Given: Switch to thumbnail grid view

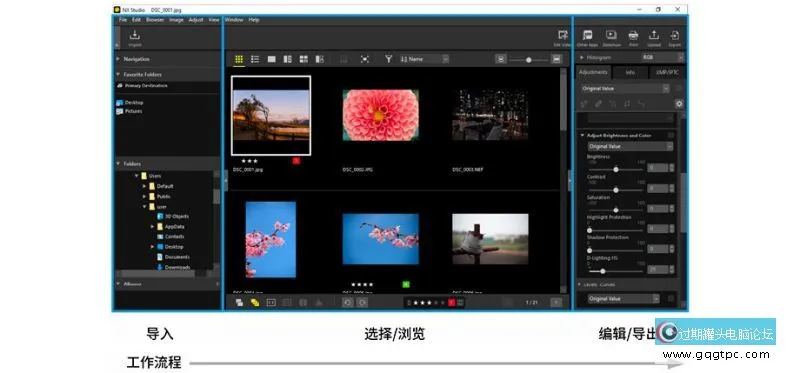Looking at the screenshot, I should click(239, 59).
